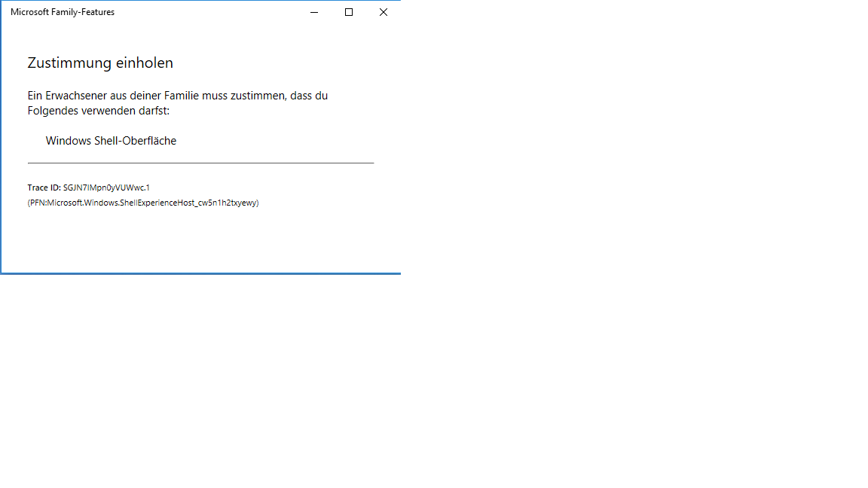Close the Microsoft Family-Features dialog
Image resolution: width=868 pixels, height=488 pixels.
pos(383,12)
